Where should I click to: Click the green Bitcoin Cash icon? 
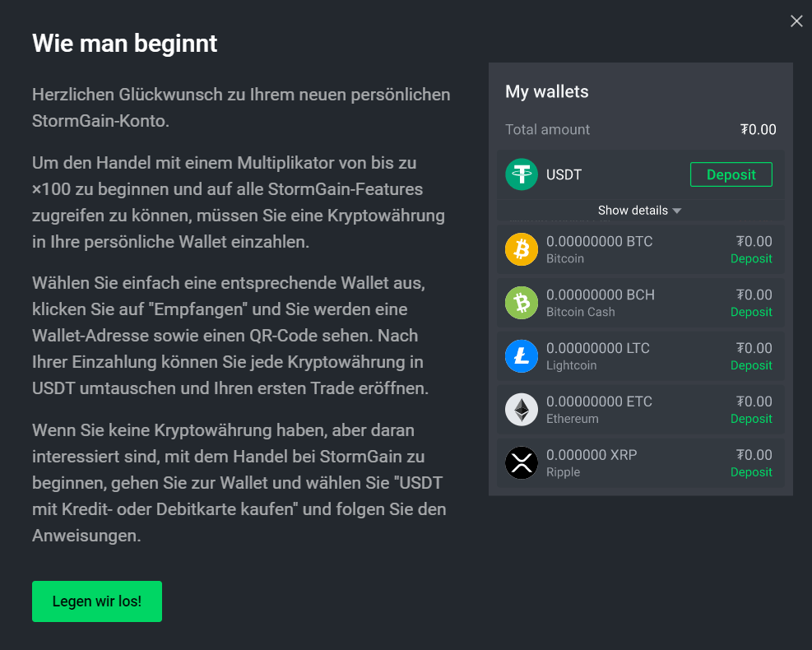pos(522,303)
